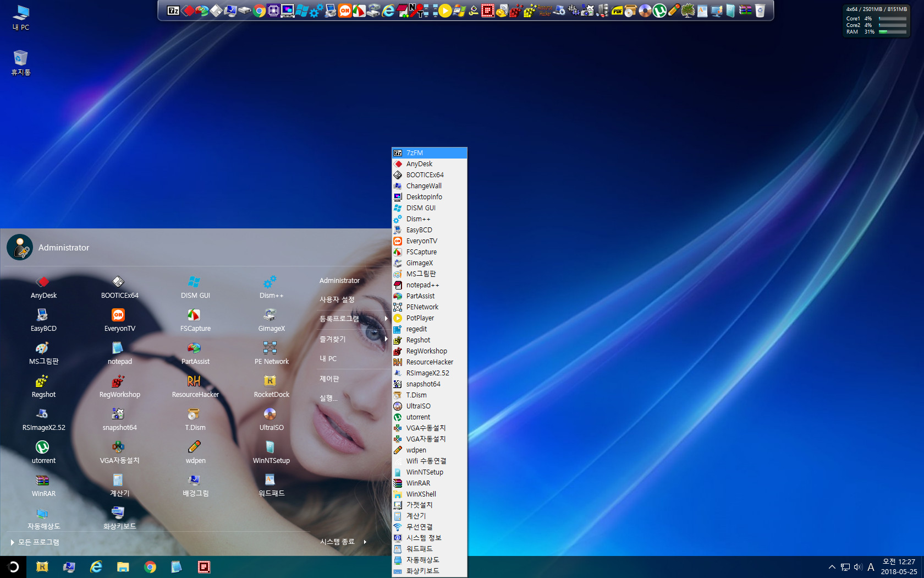Image resolution: width=924 pixels, height=578 pixels.
Task: Open snapshot64 tile in start menu
Action: click(x=119, y=419)
